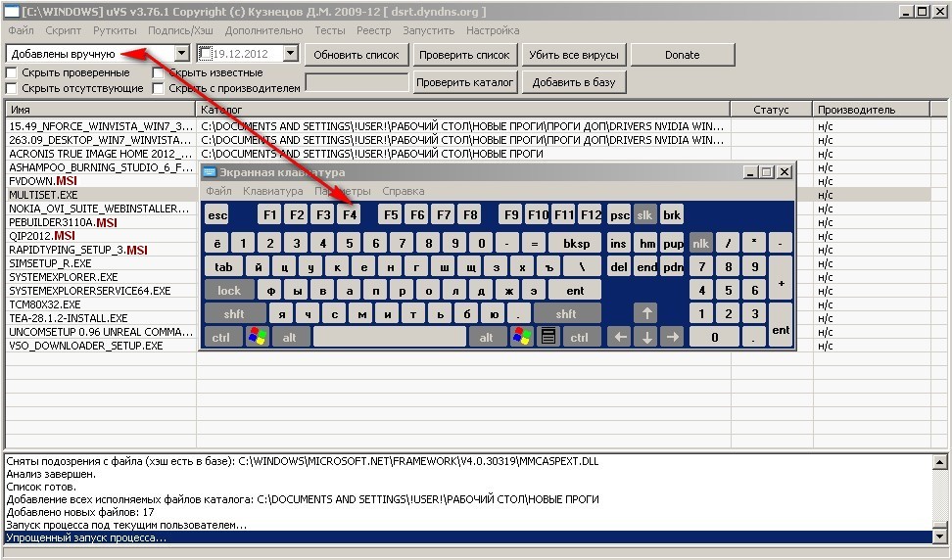Viewport: 952px width, 560px height.
Task: Click the bksp key on on-screen keyboard
Action: click(576, 244)
